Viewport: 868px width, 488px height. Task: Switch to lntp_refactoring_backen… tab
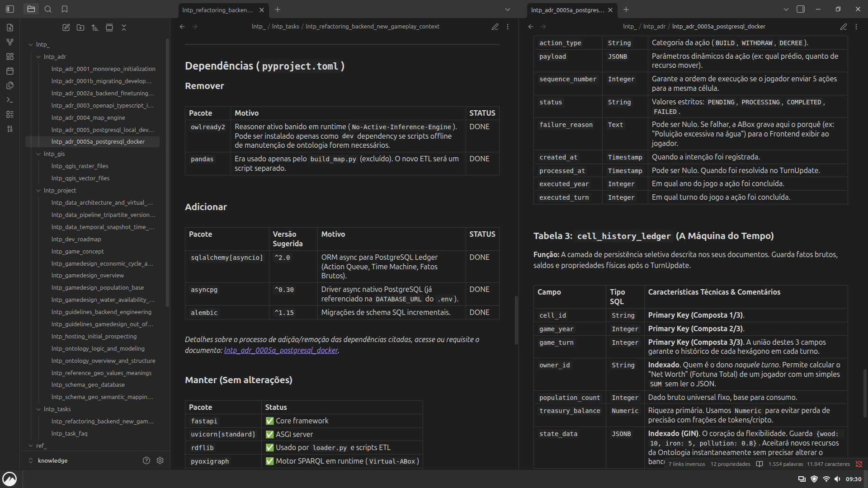click(x=217, y=9)
